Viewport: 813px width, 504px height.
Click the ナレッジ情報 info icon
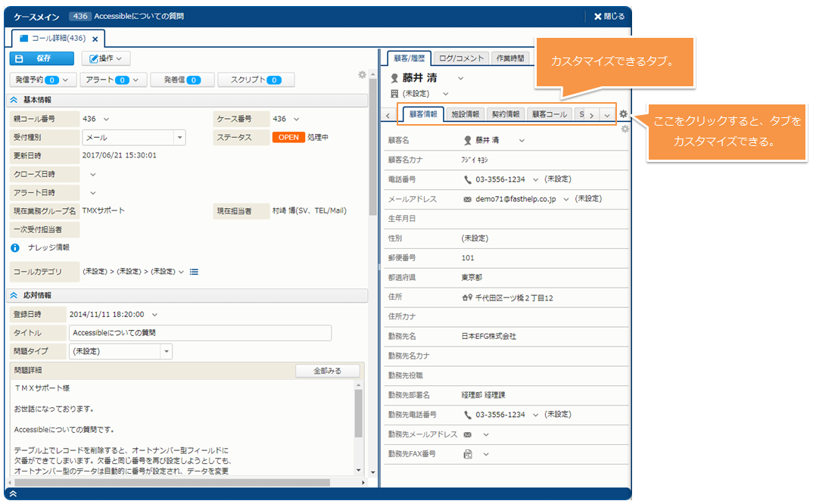click(15, 247)
